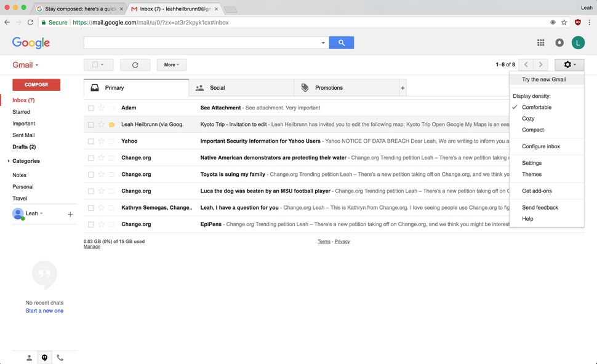
Task: Open the Google apps grid icon
Action: [x=540, y=42]
